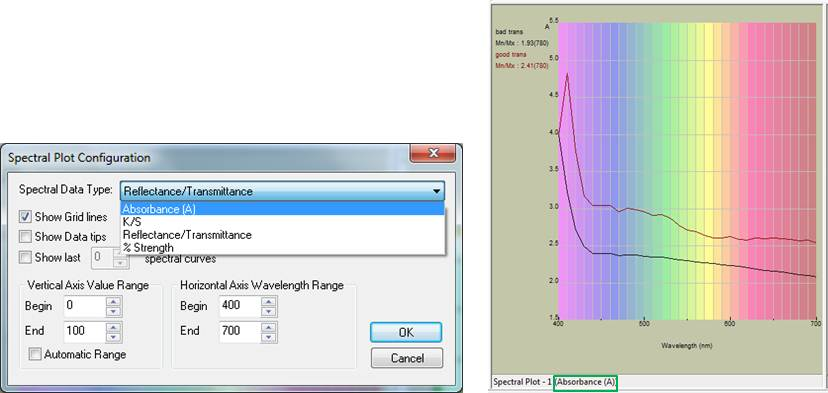Decrease Horizontal End wavelength with down arrow
828x393 pixels.
269,337
